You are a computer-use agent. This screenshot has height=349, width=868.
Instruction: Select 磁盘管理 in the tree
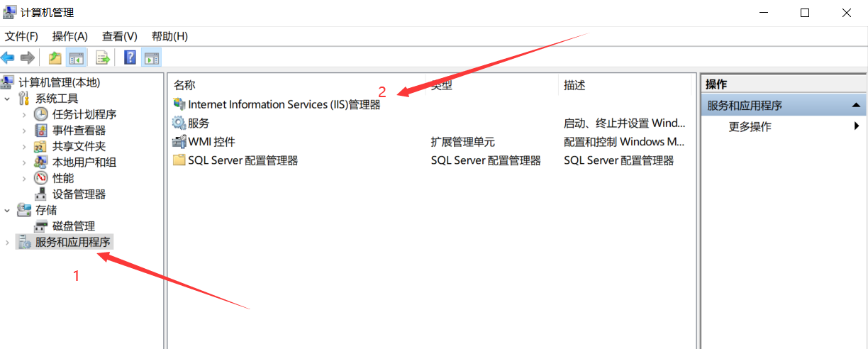click(x=74, y=226)
